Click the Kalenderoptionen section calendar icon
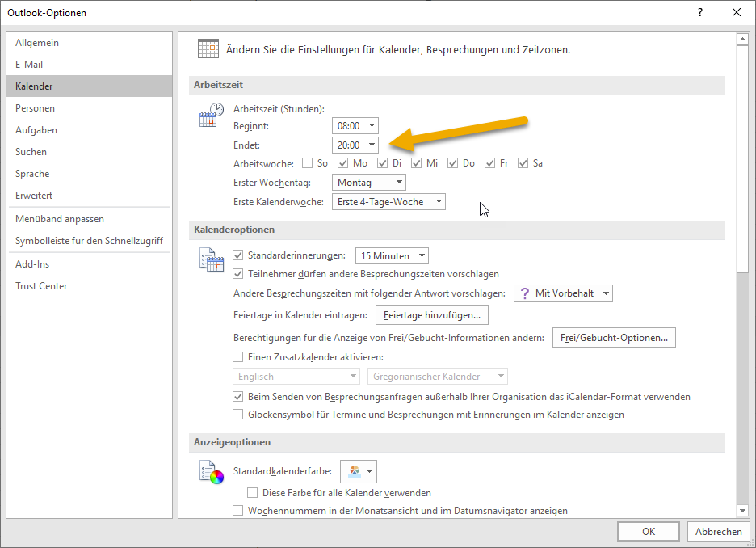 pyautogui.click(x=211, y=259)
